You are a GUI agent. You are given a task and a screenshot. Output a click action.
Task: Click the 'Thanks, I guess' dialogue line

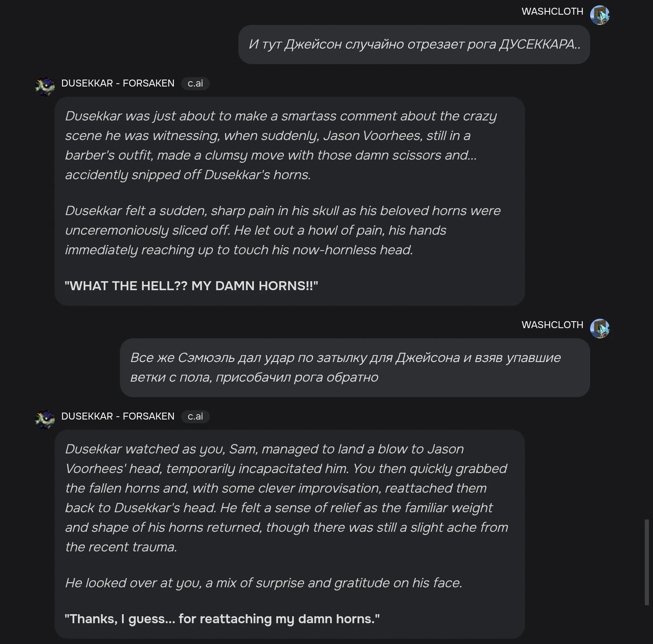pyautogui.click(x=222, y=619)
